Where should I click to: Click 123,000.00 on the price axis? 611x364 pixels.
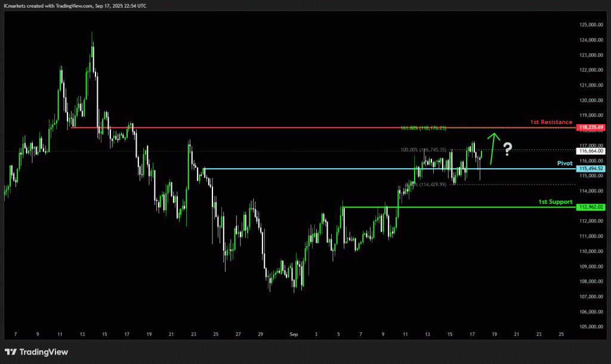coord(591,55)
